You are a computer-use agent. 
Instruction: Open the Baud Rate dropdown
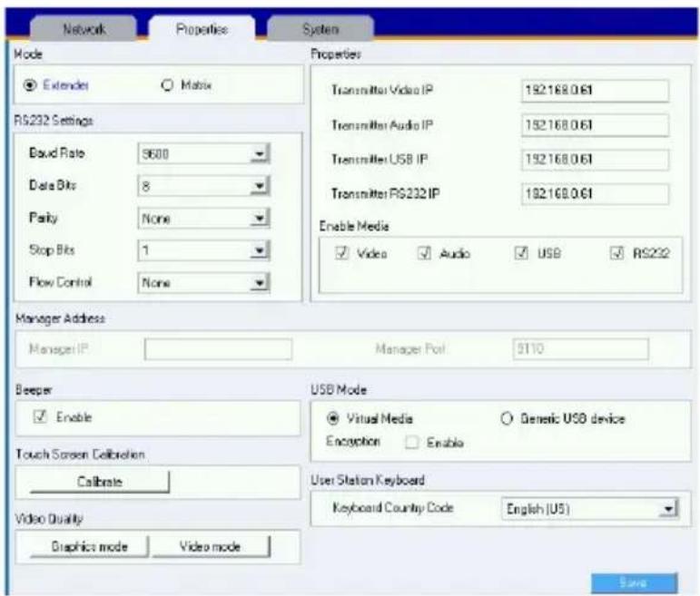point(204,154)
